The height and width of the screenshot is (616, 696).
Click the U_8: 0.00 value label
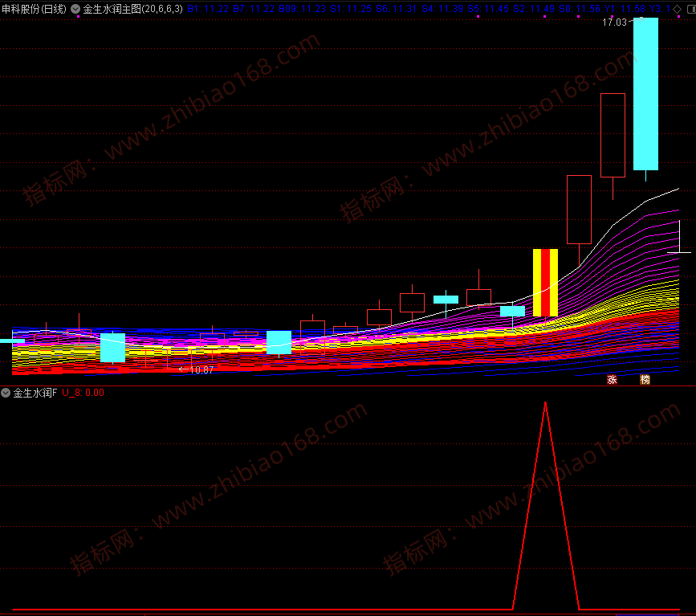coord(83,393)
